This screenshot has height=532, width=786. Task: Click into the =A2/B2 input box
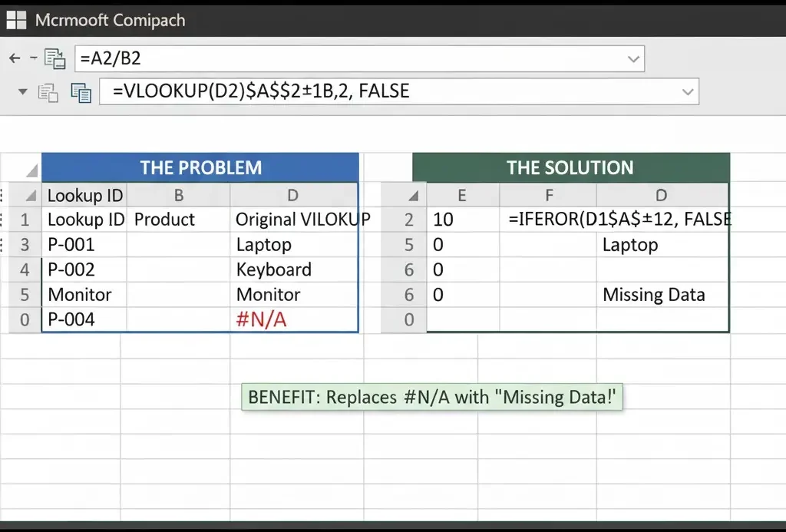point(345,59)
